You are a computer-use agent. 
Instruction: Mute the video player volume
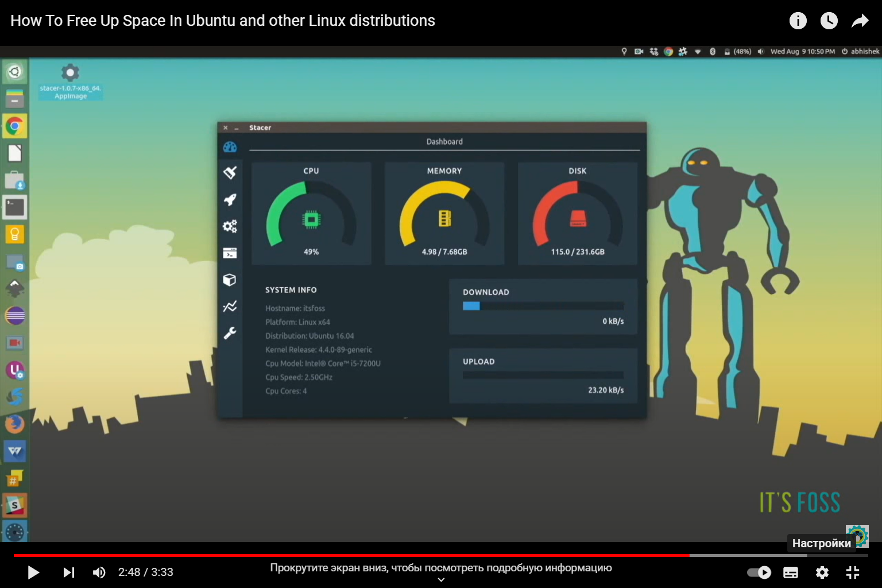click(99, 572)
